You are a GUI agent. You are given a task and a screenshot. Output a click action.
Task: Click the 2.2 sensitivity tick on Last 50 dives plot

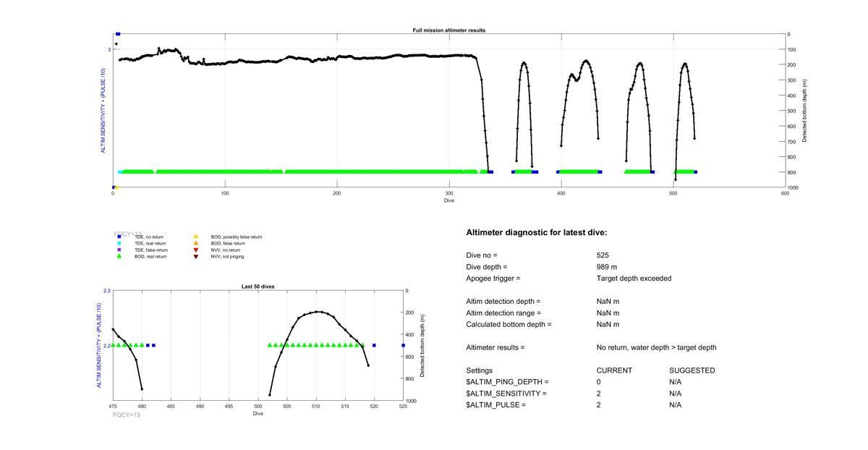(x=107, y=346)
